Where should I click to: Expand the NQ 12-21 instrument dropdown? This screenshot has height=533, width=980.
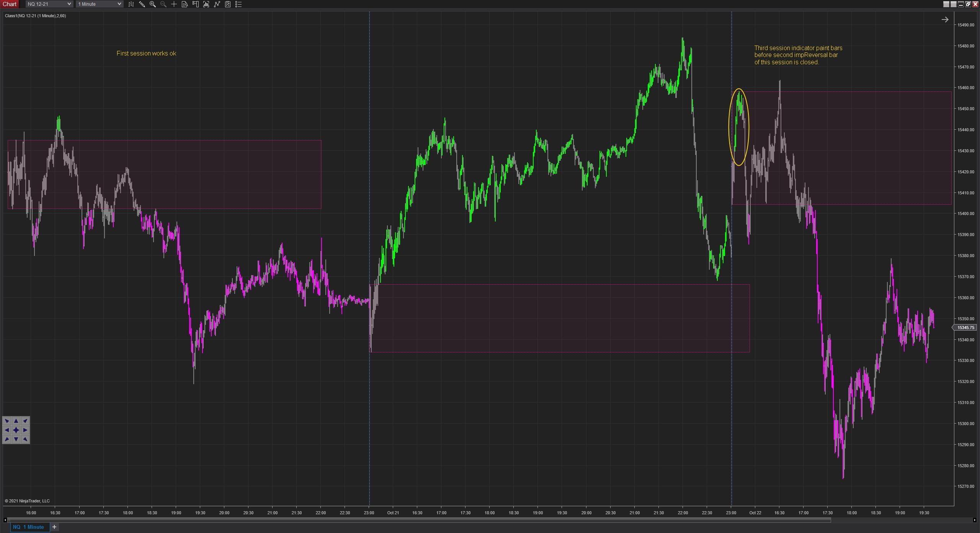point(69,4)
